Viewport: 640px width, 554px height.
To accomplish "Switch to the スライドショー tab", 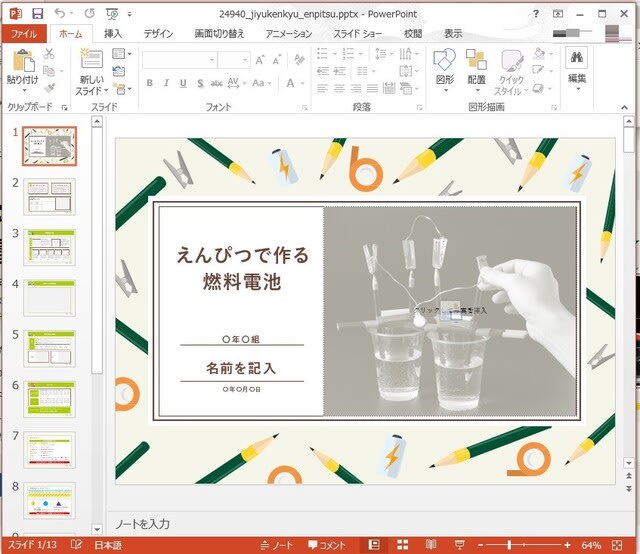I will 358,33.
